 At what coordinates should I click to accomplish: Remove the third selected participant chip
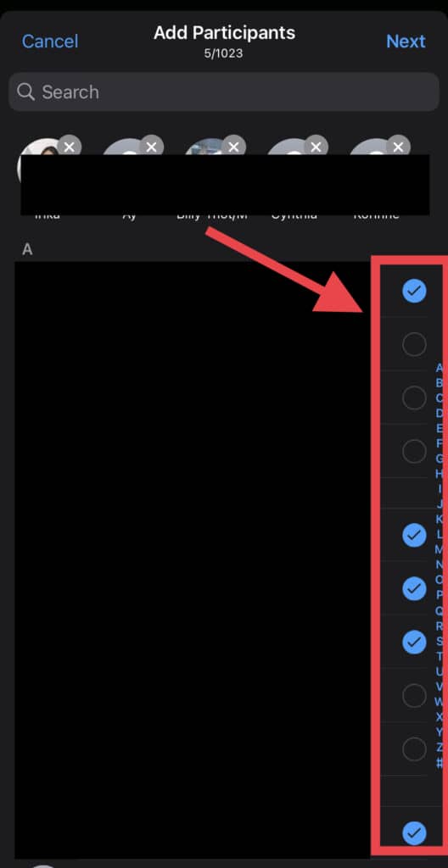click(x=234, y=147)
